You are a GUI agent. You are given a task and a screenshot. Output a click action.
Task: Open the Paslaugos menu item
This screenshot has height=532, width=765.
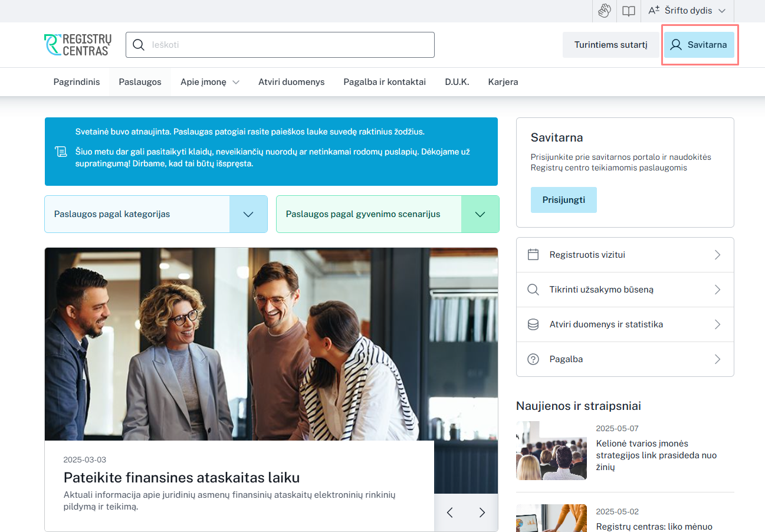[140, 82]
